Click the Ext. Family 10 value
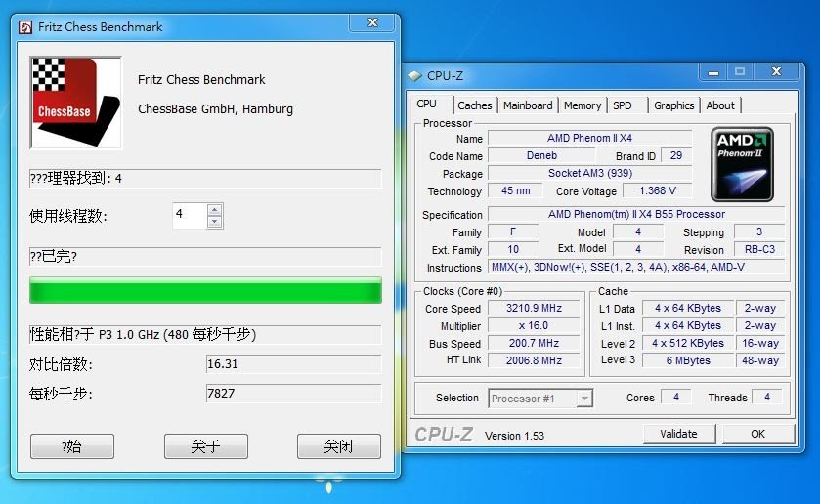820x504 pixels. tap(513, 249)
